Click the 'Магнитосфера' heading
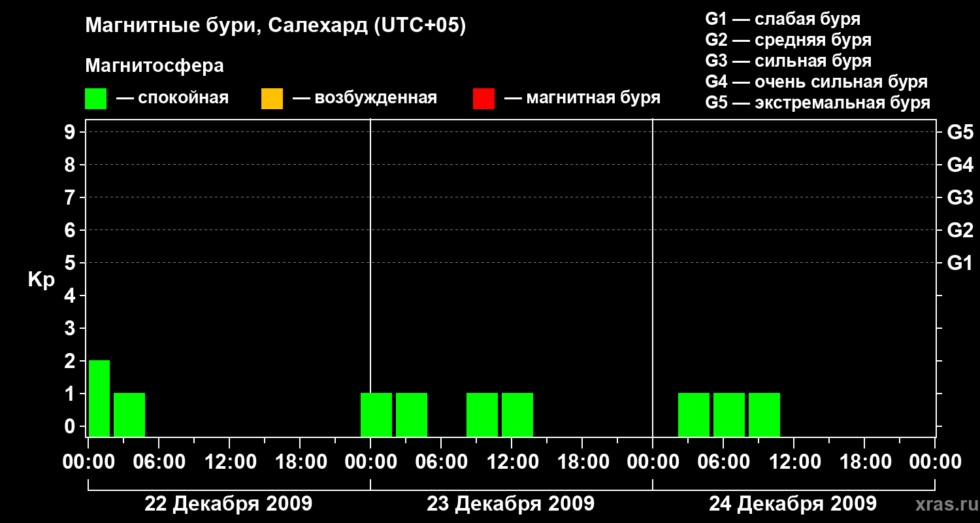The width and height of the screenshot is (980, 523). (x=155, y=66)
